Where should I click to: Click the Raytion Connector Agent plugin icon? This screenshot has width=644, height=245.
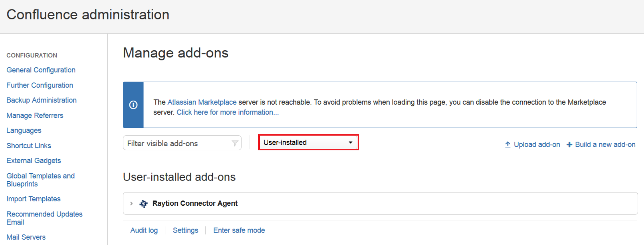point(144,203)
